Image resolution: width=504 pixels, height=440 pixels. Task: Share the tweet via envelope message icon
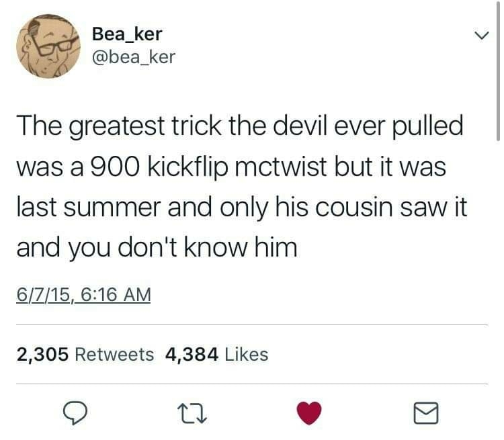click(x=425, y=413)
